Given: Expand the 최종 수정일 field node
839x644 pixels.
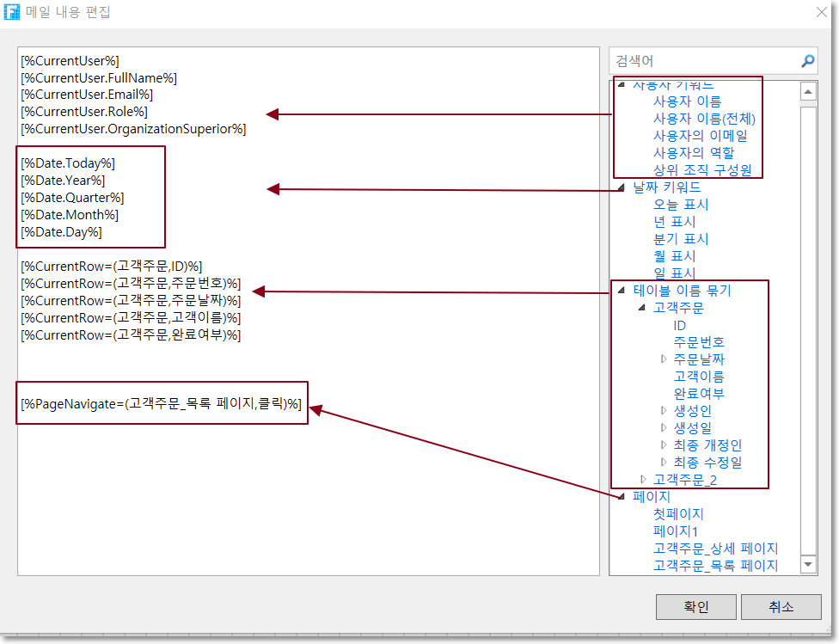Looking at the screenshot, I should [x=663, y=463].
